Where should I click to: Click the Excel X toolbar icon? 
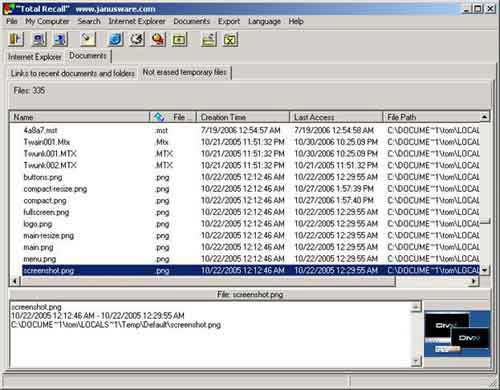230,39
